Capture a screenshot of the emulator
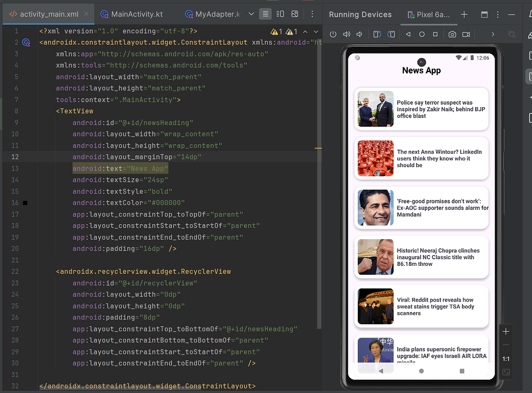The width and height of the screenshot is (532, 393). [x=453, y=34]
